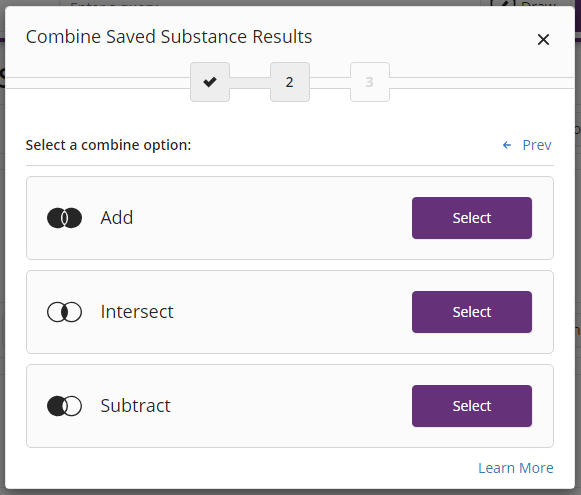Click the connector between step 2 and 3
581x495 pixels.
[330, 82]
